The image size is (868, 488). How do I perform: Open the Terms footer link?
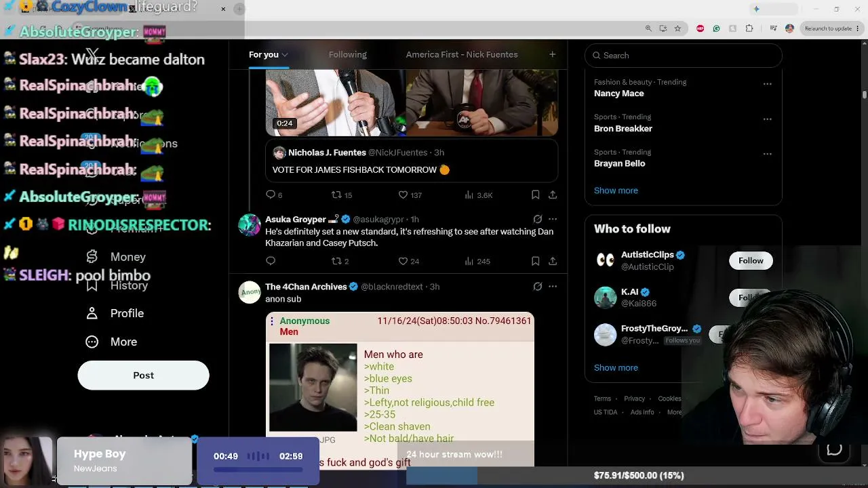click(602, 399)
